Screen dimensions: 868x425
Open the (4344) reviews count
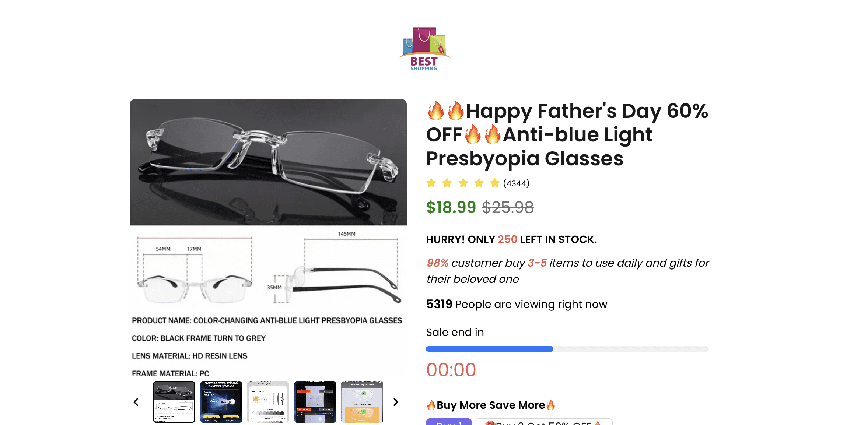516,183
